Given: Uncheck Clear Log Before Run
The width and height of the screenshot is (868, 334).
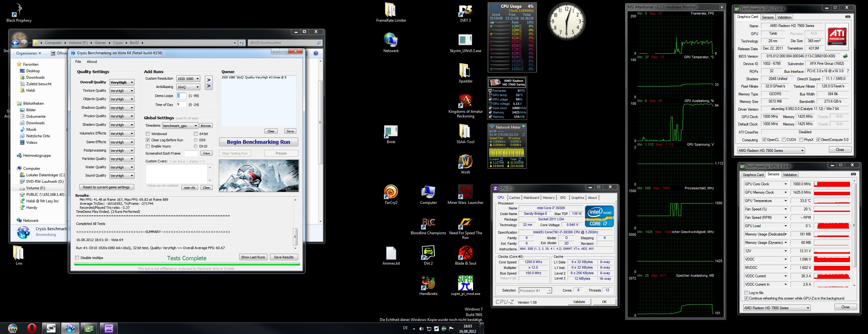Looking at the screenshot, I should pyautogui.click(x=148, y=140).
